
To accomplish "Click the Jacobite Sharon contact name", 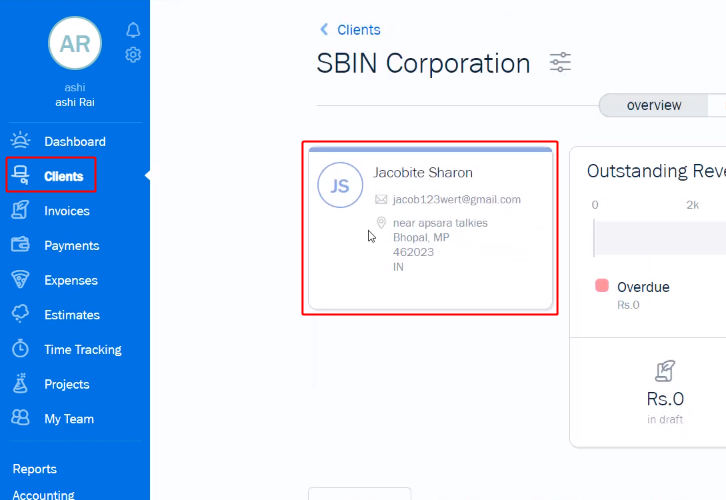I will click(423, 173).
